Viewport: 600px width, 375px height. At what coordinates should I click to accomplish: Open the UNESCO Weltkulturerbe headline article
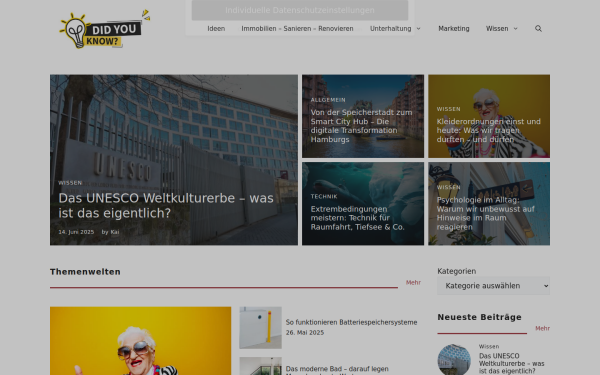point(166,205)
